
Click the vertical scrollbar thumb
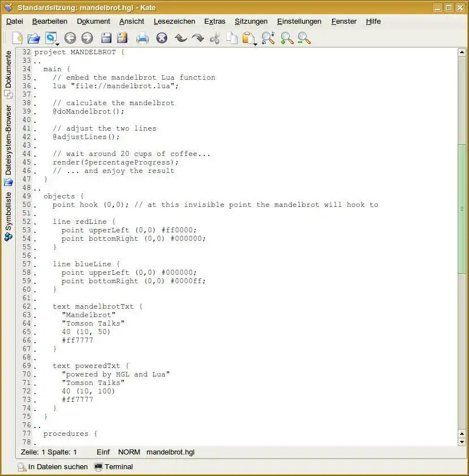pos(462,209)
